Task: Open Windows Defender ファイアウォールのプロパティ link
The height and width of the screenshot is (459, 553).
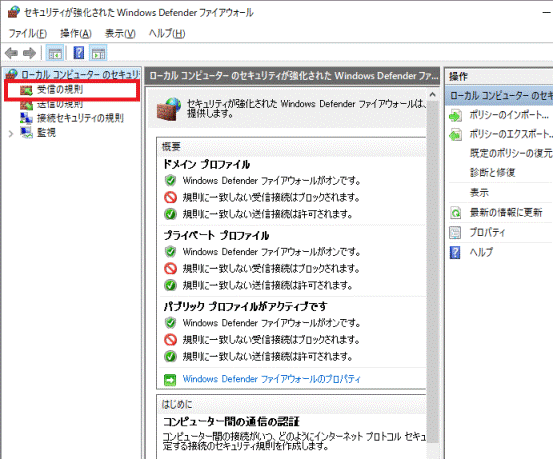Action: pyautogui.click(x=272, y=379)
